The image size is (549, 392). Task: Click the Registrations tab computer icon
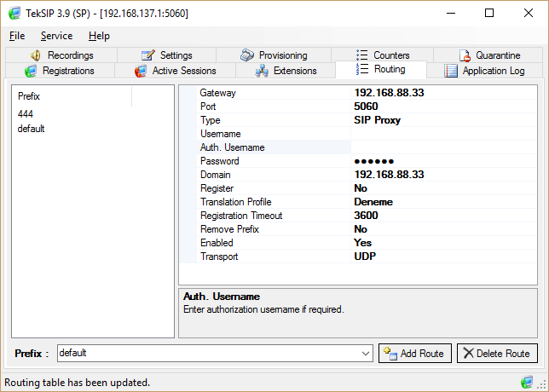click(31, 71)
